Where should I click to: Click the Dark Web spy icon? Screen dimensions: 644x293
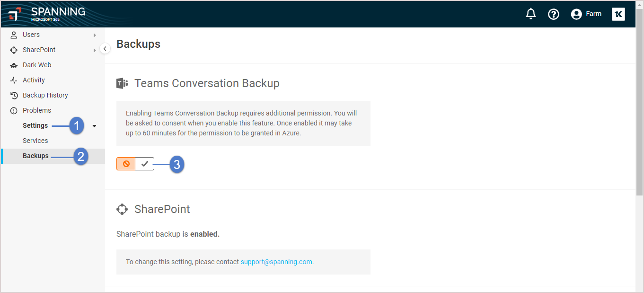[14, 65]
